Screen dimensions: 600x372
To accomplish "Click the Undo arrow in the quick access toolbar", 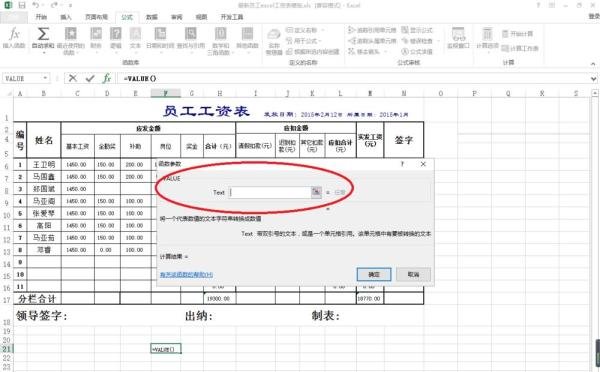I will point(36,5).
